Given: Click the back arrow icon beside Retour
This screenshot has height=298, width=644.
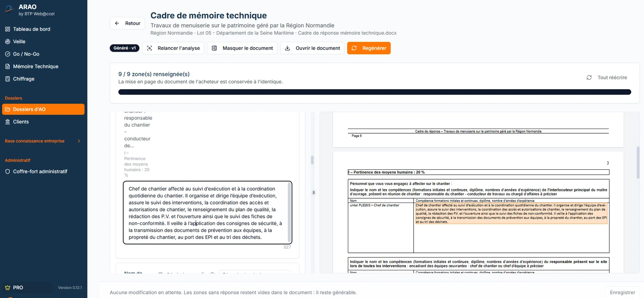Looking at the screenshot, I should coord(117,23).
